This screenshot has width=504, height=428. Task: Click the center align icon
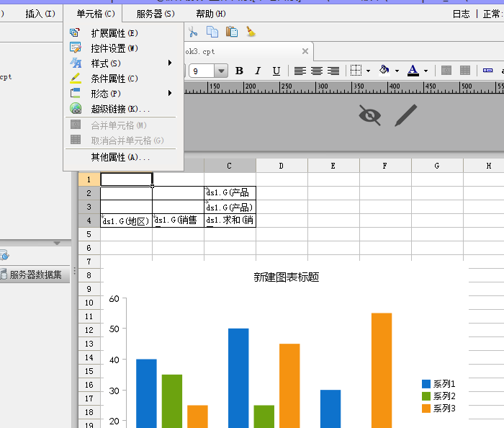(317, 71)
